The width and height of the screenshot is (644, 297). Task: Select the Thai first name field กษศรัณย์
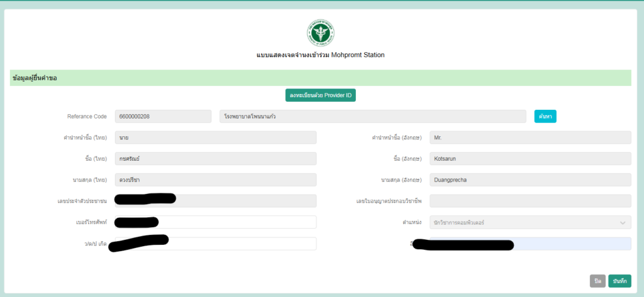[215, 159]
